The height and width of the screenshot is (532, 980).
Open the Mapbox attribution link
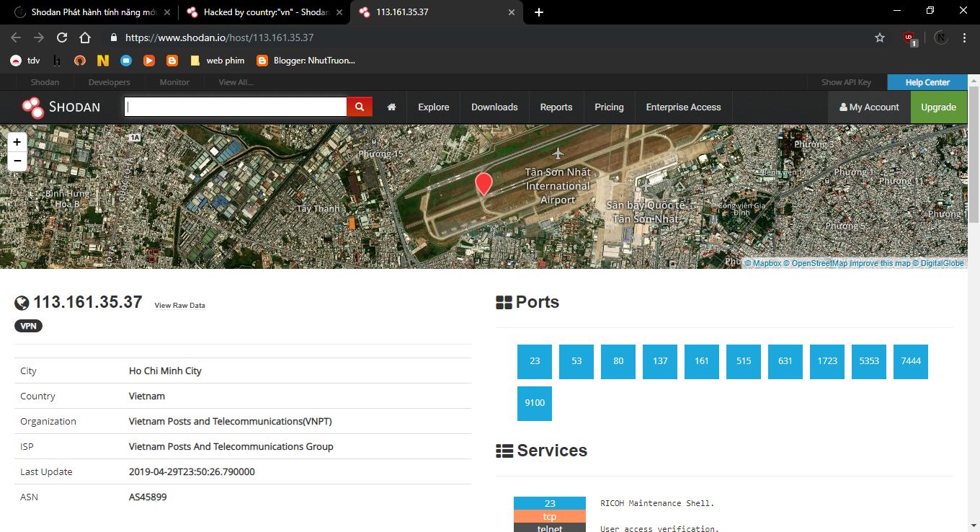click(762, 263)
